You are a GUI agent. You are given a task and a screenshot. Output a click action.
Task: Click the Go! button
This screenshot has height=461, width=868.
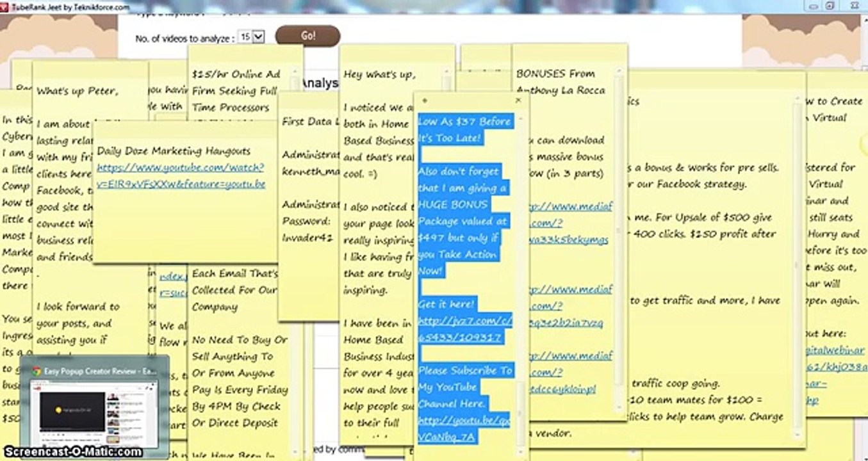pyautogui.click(x=307, y=36)
